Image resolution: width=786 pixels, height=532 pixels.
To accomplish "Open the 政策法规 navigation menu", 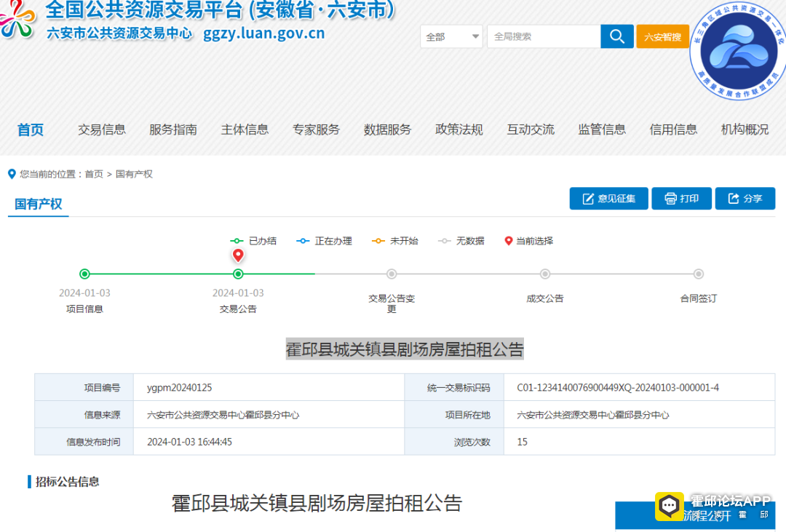I will click(459, 130).
